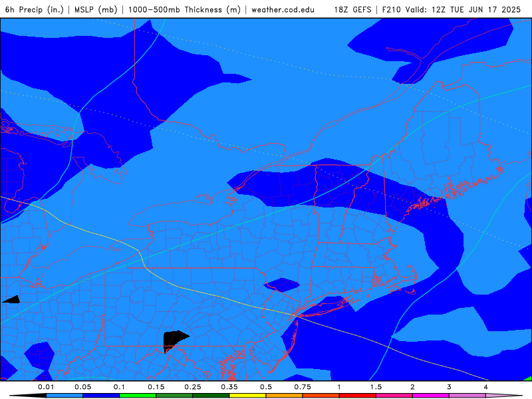Screen dimensions: 532x399
Task: Click the bright green 0.1–0.15 legend swatch
Action: [x=138, y=396]
